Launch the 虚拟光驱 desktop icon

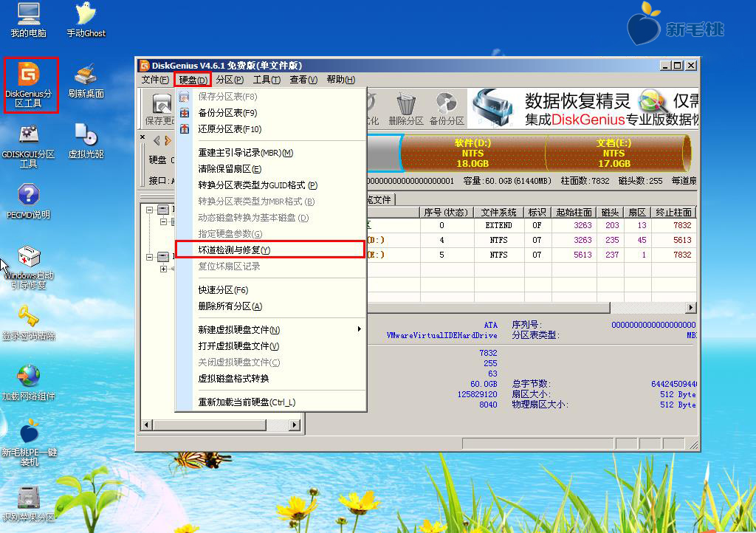(86, 141)
